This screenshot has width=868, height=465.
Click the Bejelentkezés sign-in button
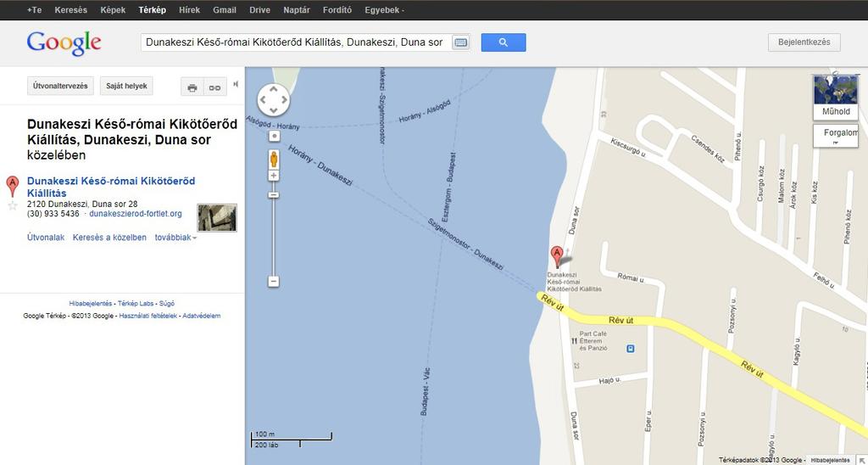[x=804, y=42]
